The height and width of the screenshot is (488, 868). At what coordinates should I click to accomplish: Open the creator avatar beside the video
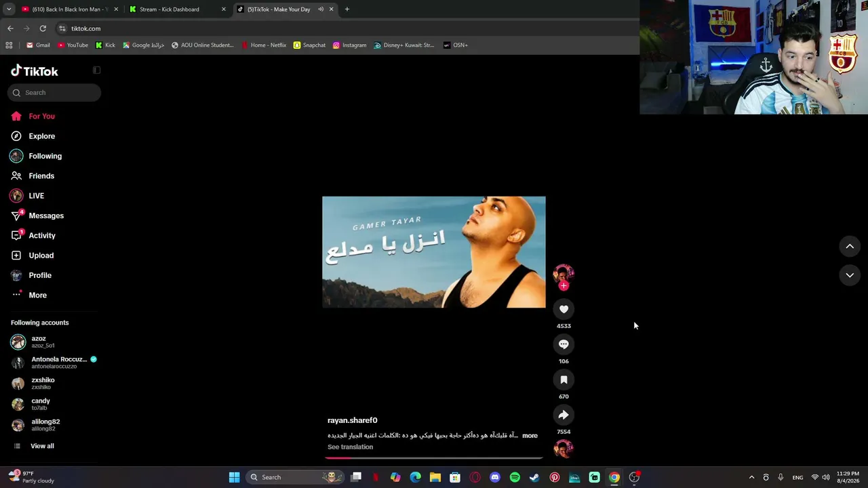click(564, 273)
